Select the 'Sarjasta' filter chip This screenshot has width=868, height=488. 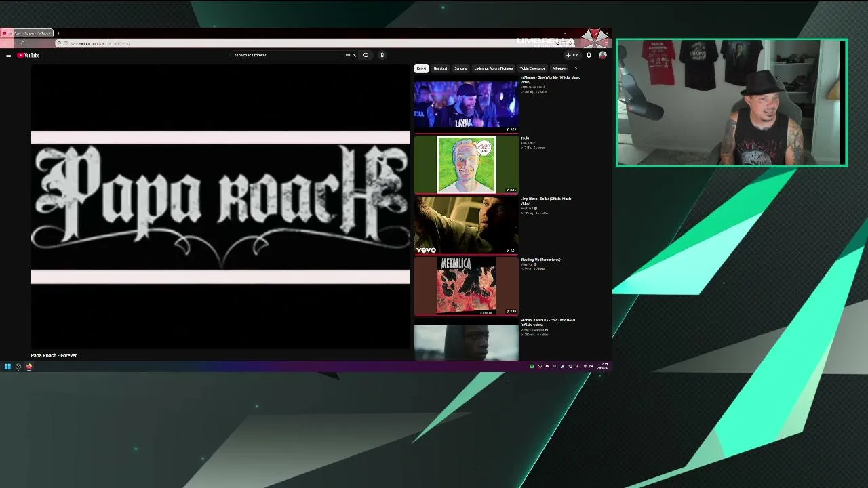pos(460,68)
